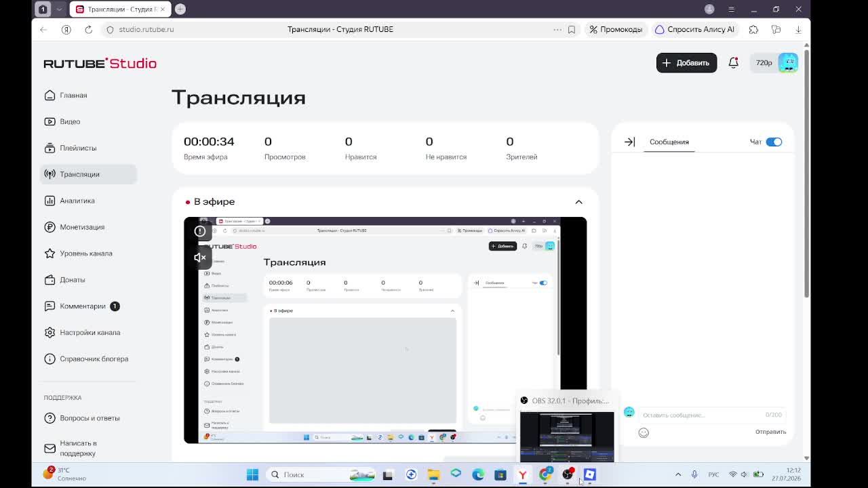The height and width of the screenshot is (488, 868).
Task: Click the Уровень канала star icon
Action: [x=50, y=253]
